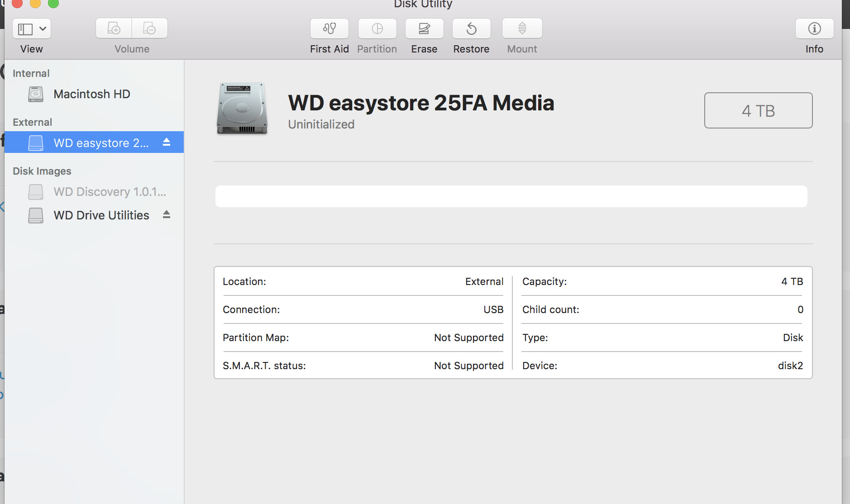Click the Type: field label
Image resolution: width=850 pixels, height=504 pixels.
(535, 338)
